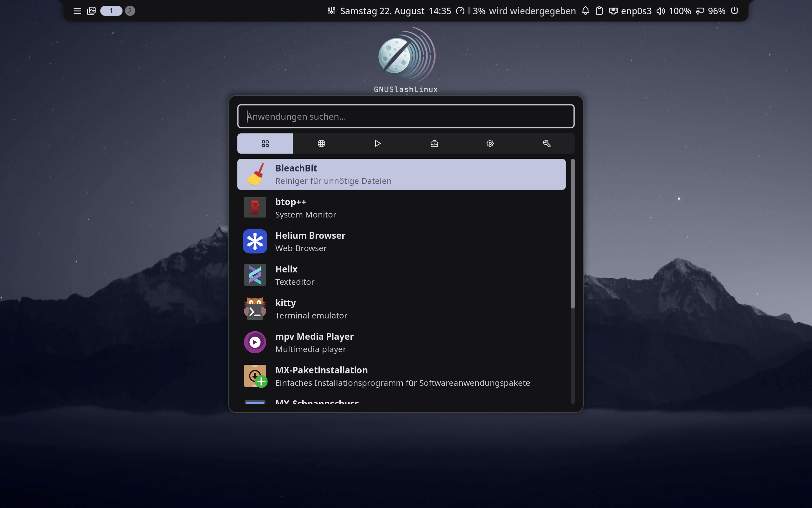The width and height of the screenshot is (812, 508).
Task: Launch btop++ System Monitor
Action: point(401,208)
